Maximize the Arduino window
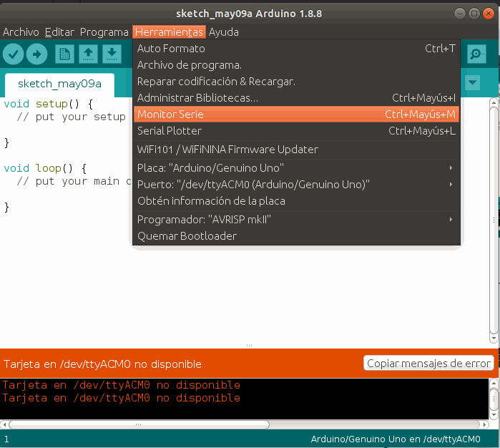Image resolution: width=500 pixels, height=448 pixels. pos(474,14)
